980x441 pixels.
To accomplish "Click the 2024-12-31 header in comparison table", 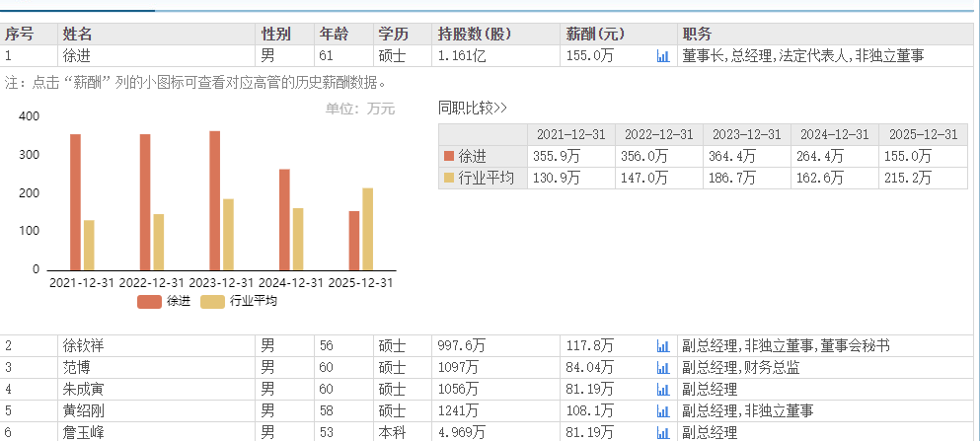I will point(835,134).
